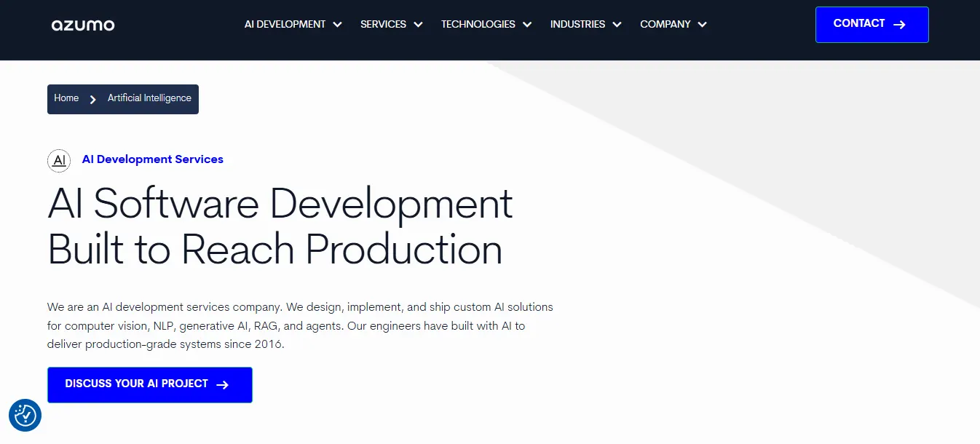Viewport: 980px width, 444px height.
Task: Click the AI Software Development heading
Action: [280, 226]
